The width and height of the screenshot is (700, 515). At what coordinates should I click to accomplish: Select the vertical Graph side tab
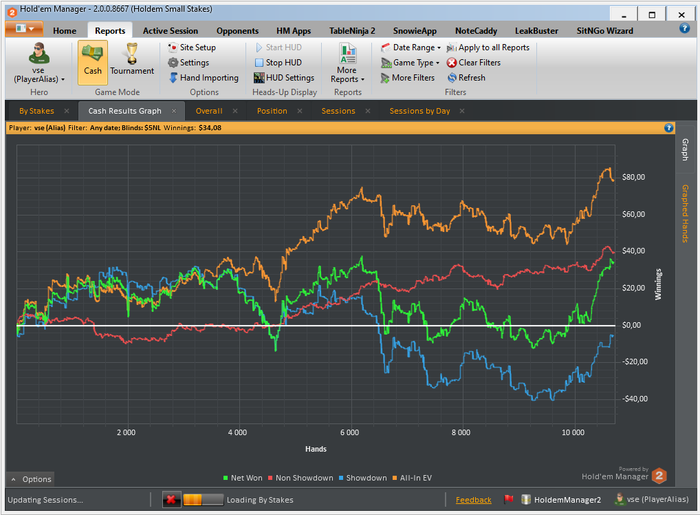(x=685, y=150)
